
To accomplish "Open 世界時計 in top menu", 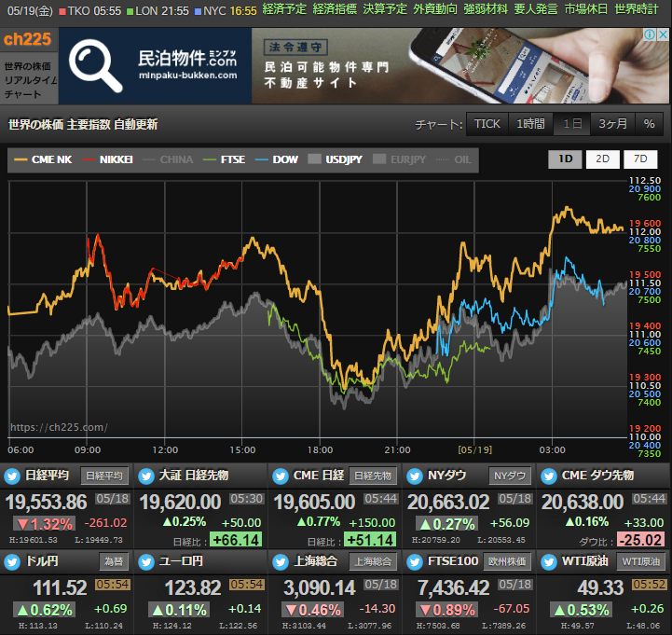I will (x=636, y=9).
